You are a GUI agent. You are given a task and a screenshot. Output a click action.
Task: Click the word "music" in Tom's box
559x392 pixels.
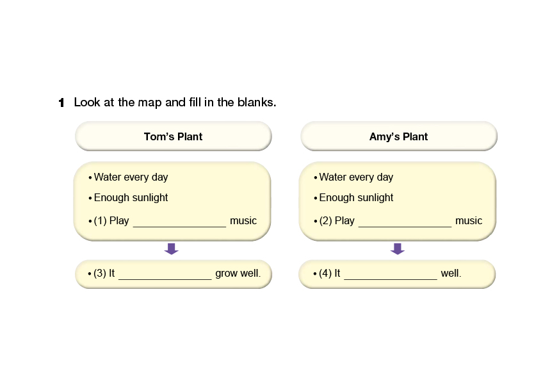pos(243,221)
